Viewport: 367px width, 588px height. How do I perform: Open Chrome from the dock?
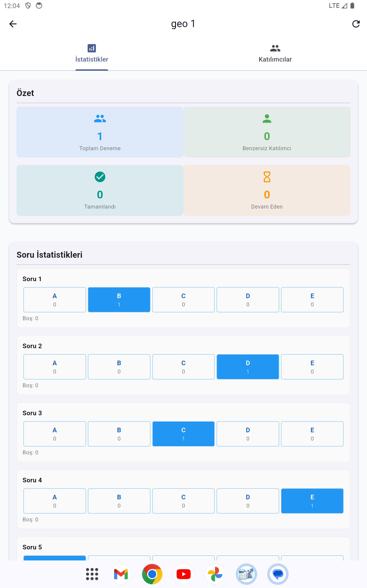152,574
